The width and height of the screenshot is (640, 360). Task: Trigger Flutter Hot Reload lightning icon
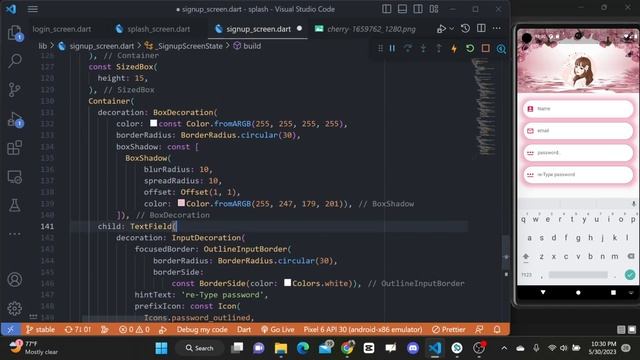pos(454,49)
